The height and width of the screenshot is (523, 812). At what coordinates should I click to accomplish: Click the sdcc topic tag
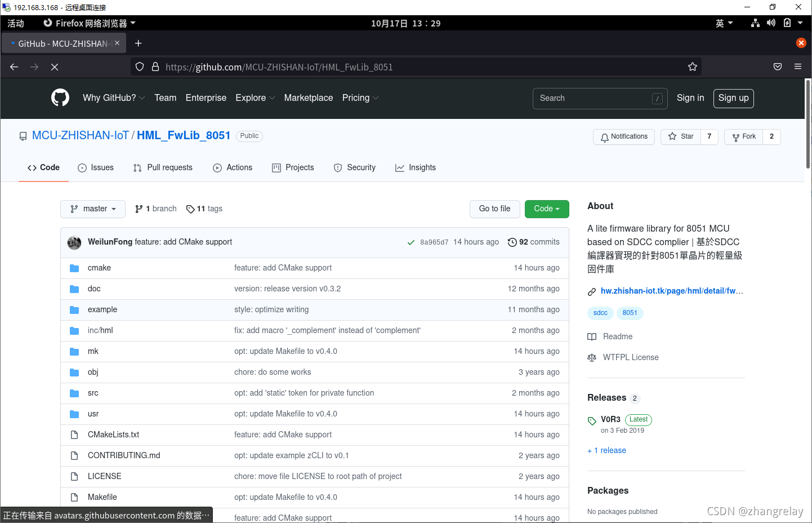coord(600,313)
